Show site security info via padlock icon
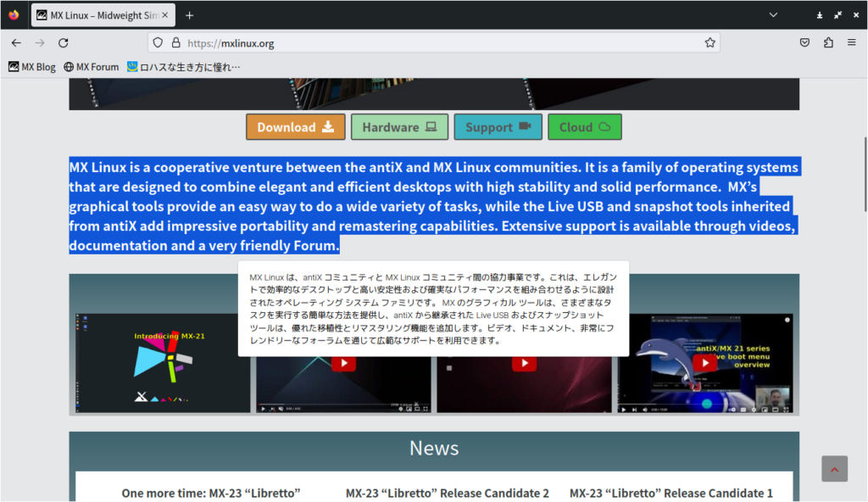The width and height of the screenshot is (868, 502). [176, 42]
